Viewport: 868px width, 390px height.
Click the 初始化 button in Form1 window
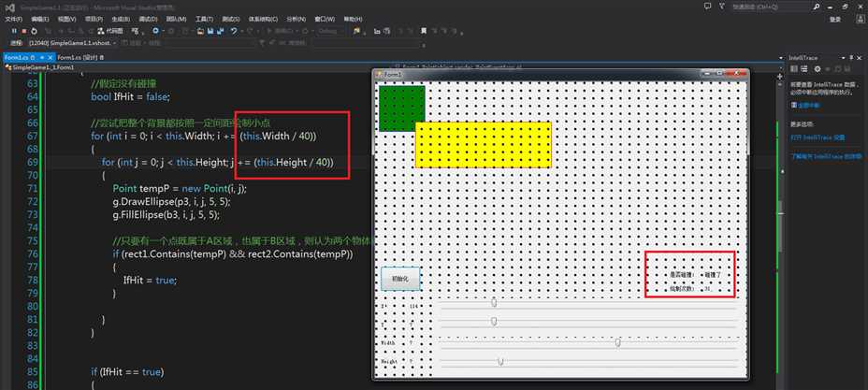click(x=400, y=279)
